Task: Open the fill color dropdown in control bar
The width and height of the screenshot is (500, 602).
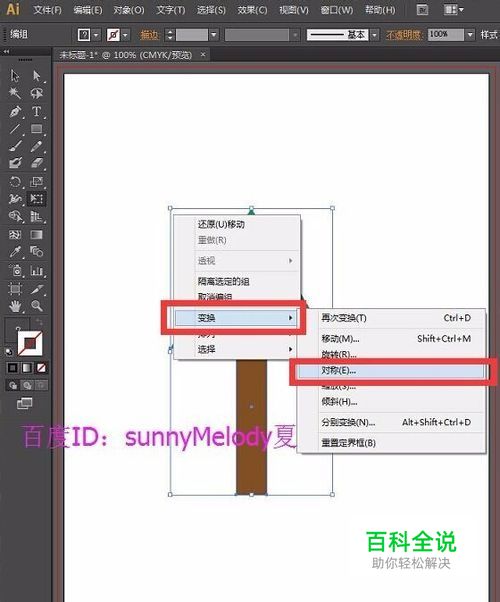Action: [x=96, y=35]
